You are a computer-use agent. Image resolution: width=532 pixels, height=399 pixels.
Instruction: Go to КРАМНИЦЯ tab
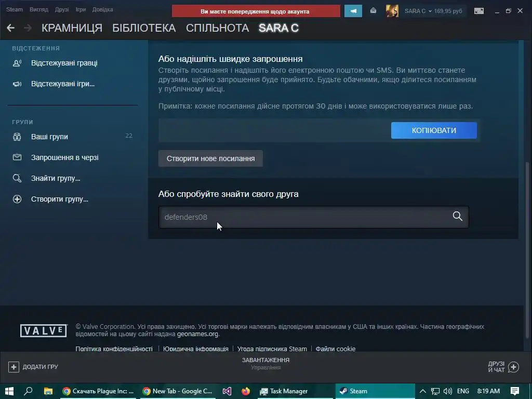72,28
